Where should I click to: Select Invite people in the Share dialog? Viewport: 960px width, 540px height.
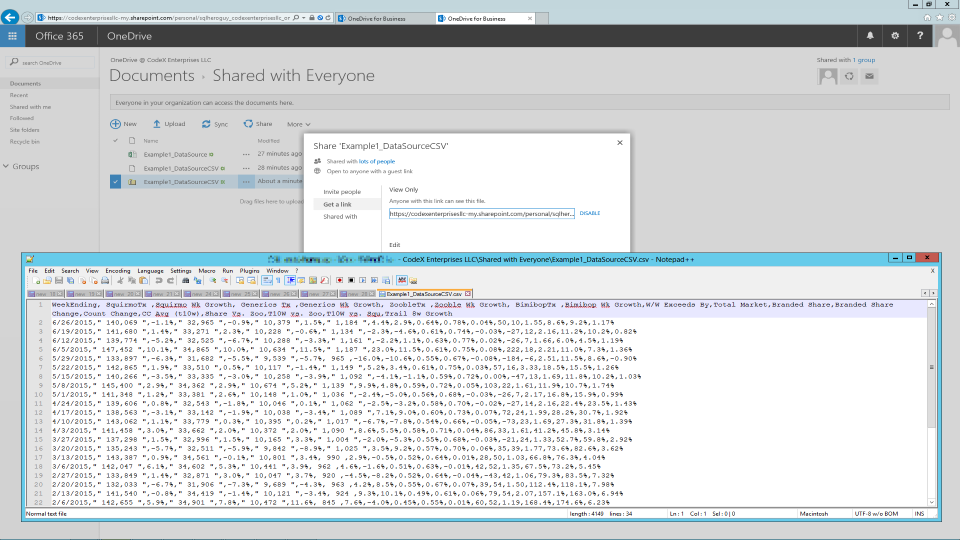click(342, 192)
